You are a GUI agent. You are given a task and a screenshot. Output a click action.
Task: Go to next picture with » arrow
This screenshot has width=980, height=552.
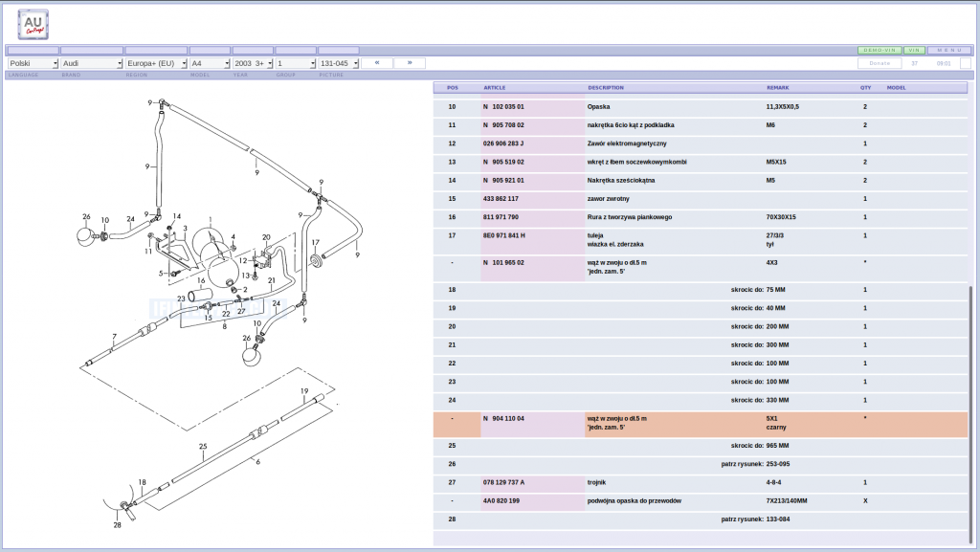(410, 63)
